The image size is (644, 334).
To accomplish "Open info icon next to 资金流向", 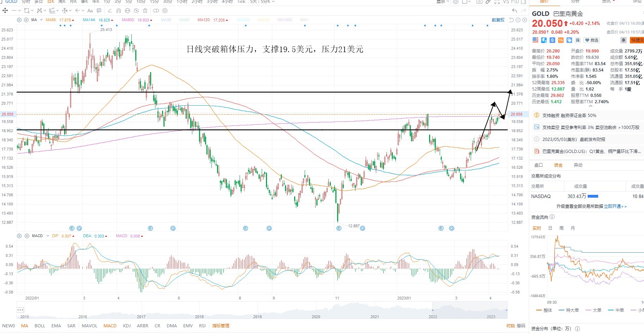I will (552, 217).
